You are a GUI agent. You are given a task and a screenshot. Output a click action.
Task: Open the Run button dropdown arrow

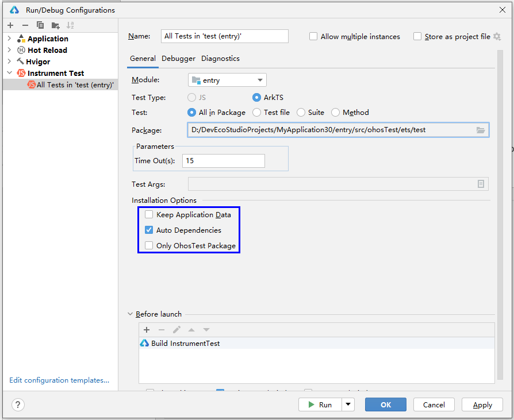pyautogui.click(x=348, y=404)
